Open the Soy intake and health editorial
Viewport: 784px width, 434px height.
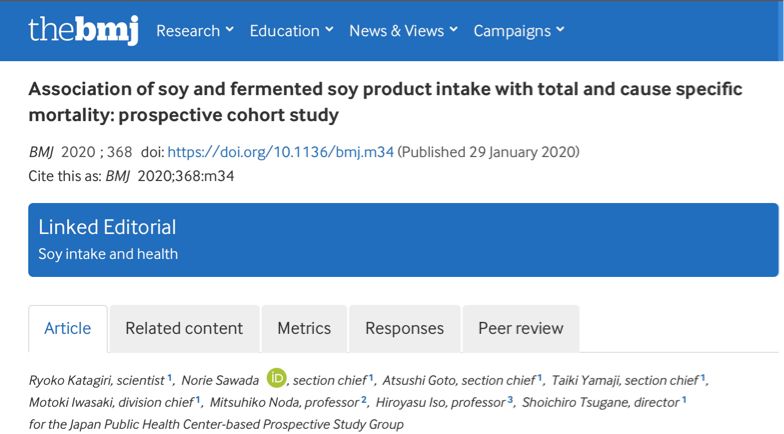click(x=108, y=254)
